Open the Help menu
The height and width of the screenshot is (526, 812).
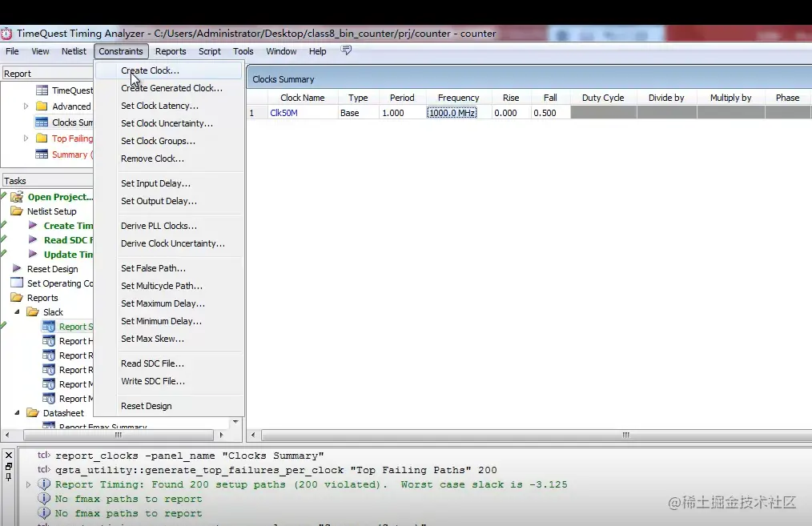[317, 51]
